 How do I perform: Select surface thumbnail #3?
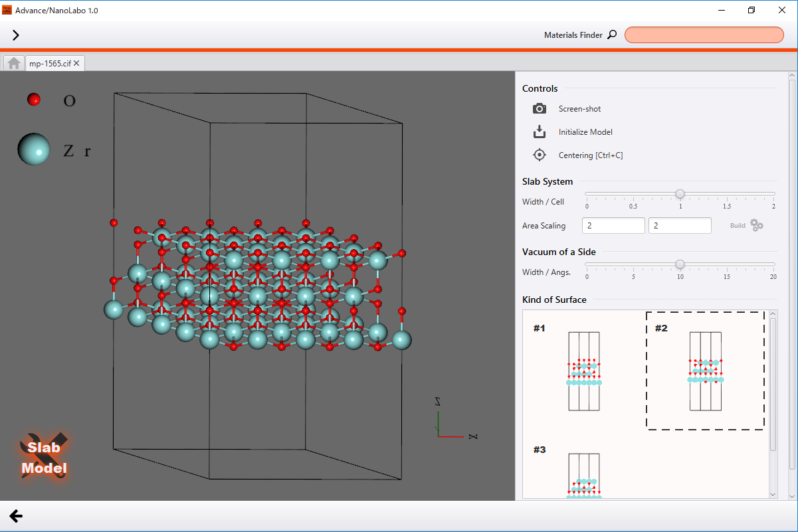pos(583,472)
